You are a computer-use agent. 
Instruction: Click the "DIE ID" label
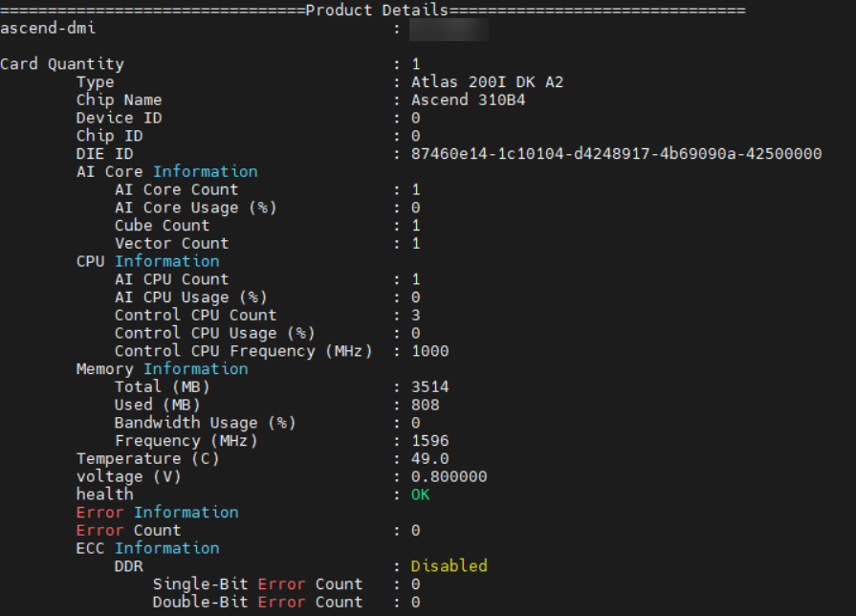point(105,154)
